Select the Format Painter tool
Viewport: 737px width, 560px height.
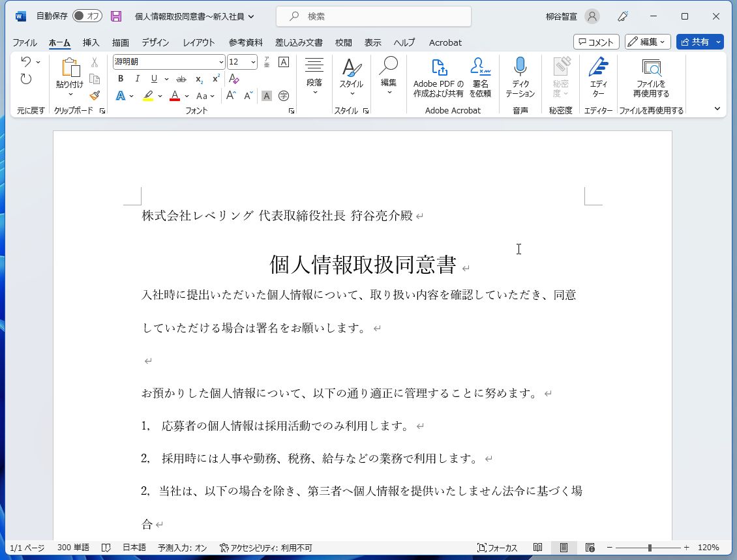[95, 95]
